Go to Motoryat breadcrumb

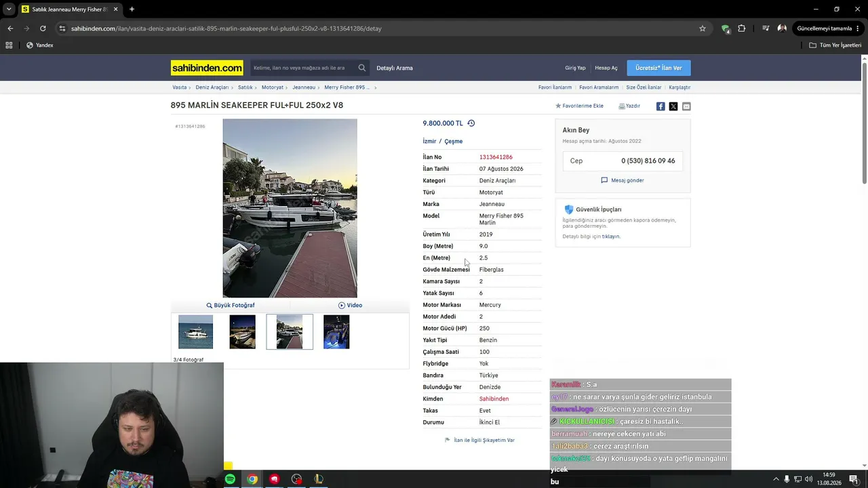[273, 87]
